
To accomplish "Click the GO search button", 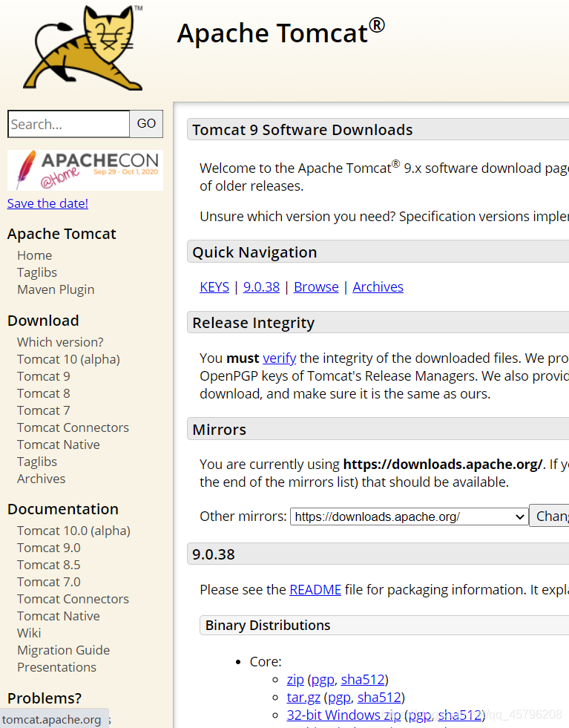I will (x=146, y=123).
